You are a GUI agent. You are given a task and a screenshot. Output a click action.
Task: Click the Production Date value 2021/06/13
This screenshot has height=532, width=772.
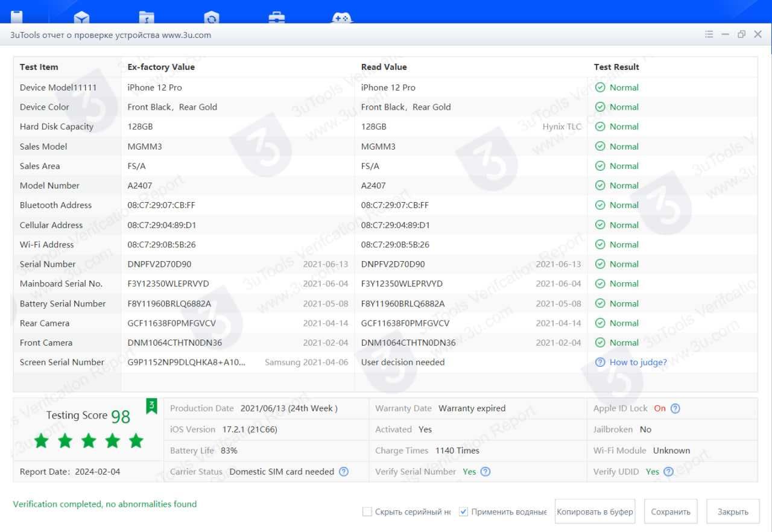pyautogui.click(x=289, y=408)
